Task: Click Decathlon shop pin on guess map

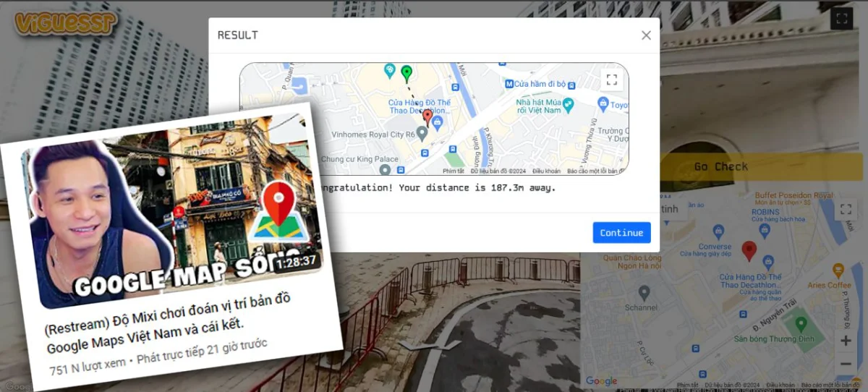Action: pyautogui.click(x=768, y=263)
